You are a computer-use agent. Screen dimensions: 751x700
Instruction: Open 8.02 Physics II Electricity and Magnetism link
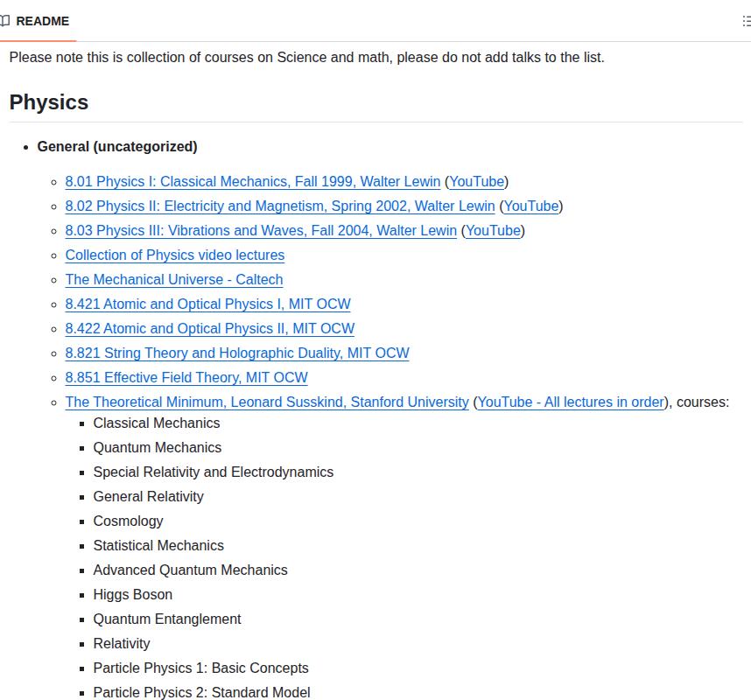point(280,206)
